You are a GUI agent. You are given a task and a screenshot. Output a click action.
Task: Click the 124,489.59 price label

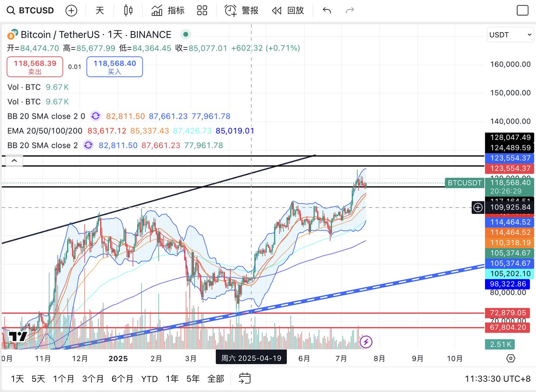(x=510, y=148)
